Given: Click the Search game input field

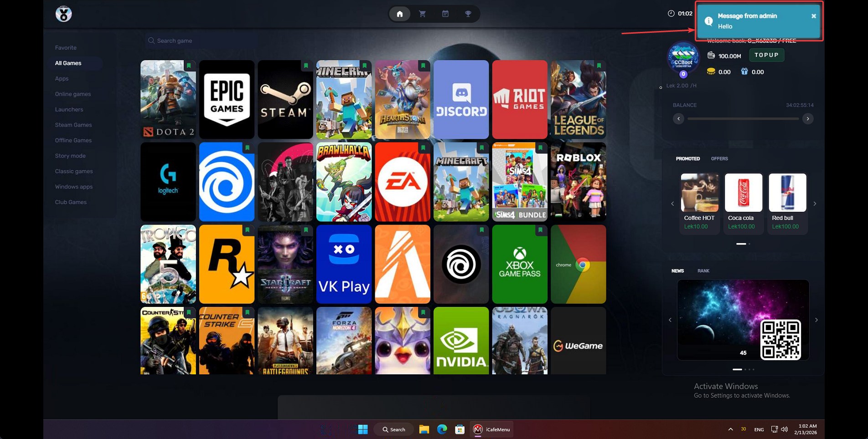Looking at the screenshot, I should pos(191,41).
